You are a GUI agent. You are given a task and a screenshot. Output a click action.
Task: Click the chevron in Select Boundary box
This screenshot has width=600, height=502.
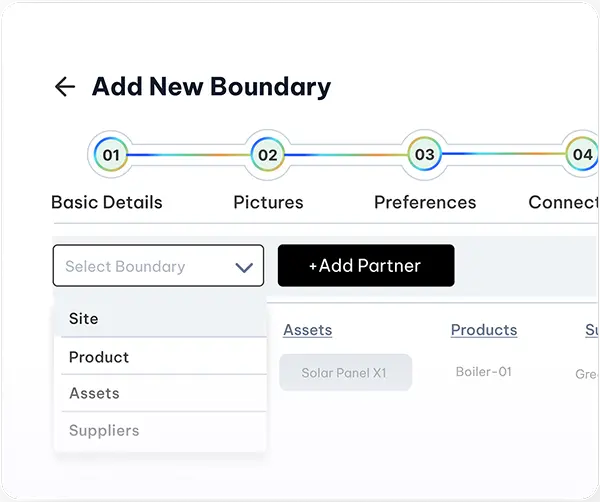(x=244, y=267)
